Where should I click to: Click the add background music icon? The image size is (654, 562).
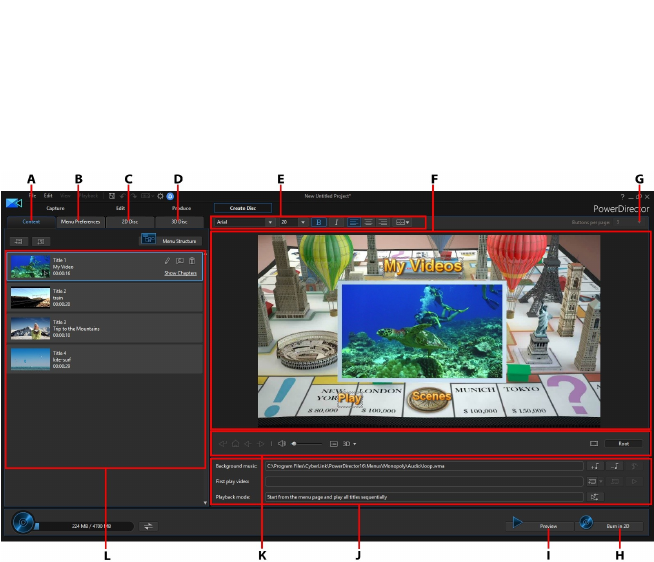[595, 466]
